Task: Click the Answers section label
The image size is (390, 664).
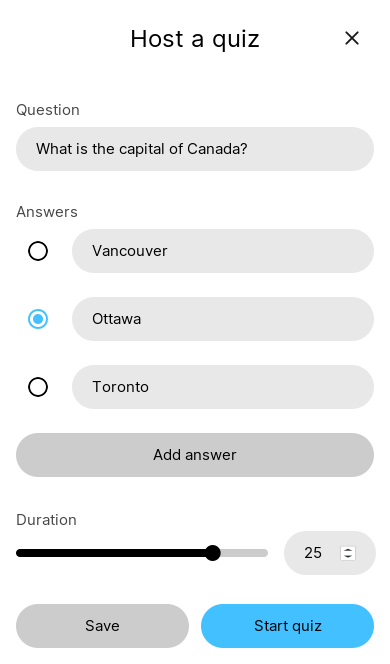Action: click(x=47, y=212)
